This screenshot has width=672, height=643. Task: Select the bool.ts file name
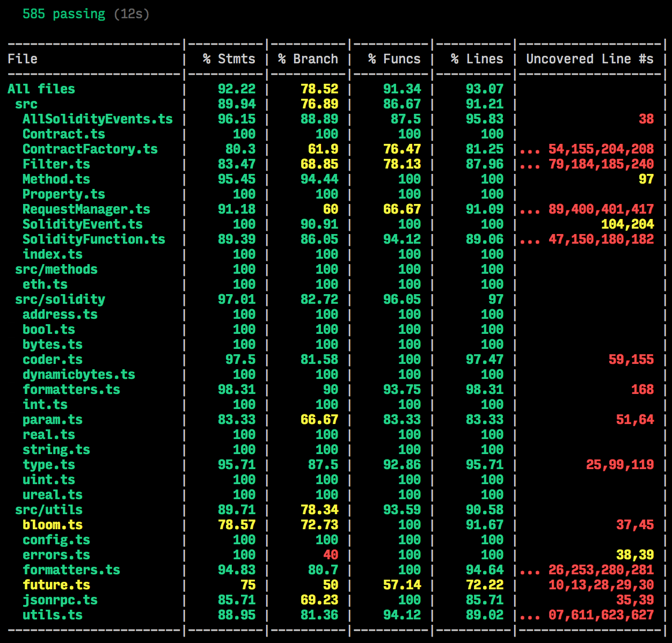click(x=49, y=329)
